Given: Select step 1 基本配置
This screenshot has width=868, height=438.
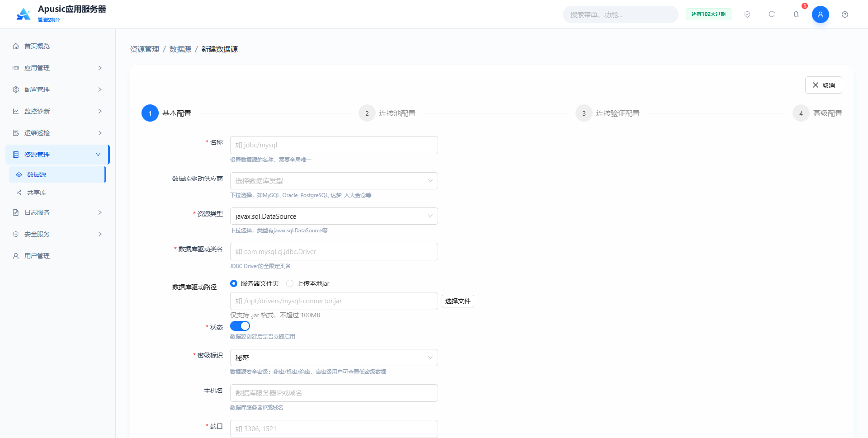Looking at the screenshot, I should (166, 113).
